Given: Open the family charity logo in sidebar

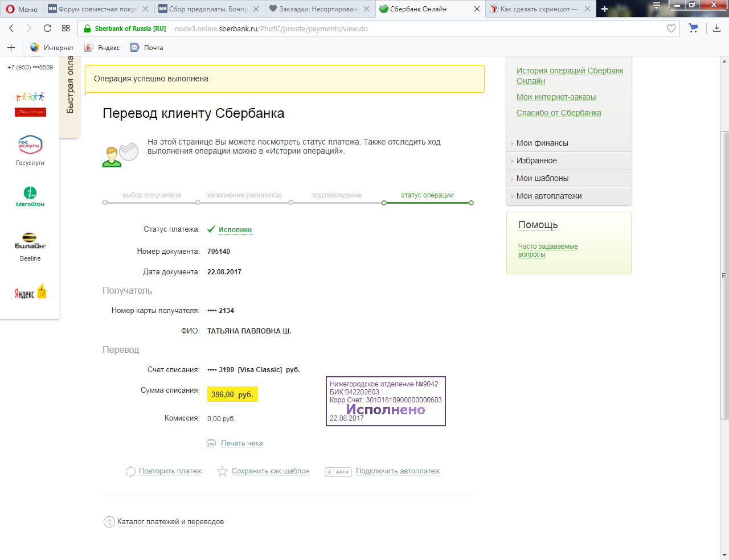Looking at the screenshot, I should coord(30,104).
